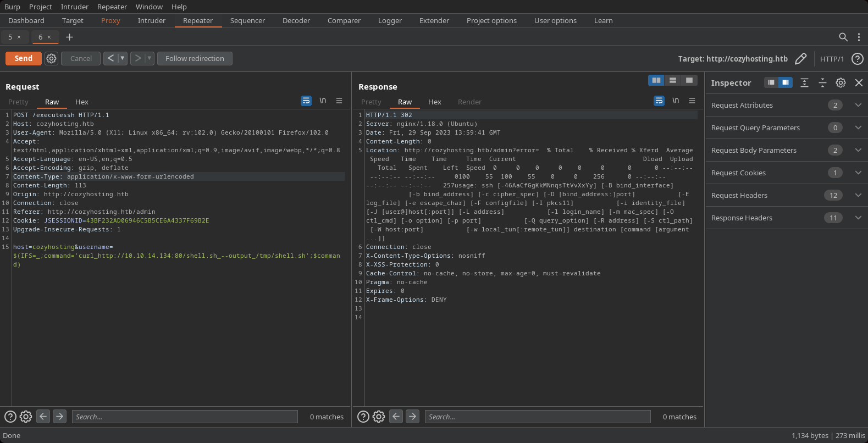Close Repeater tab 6

49,37
